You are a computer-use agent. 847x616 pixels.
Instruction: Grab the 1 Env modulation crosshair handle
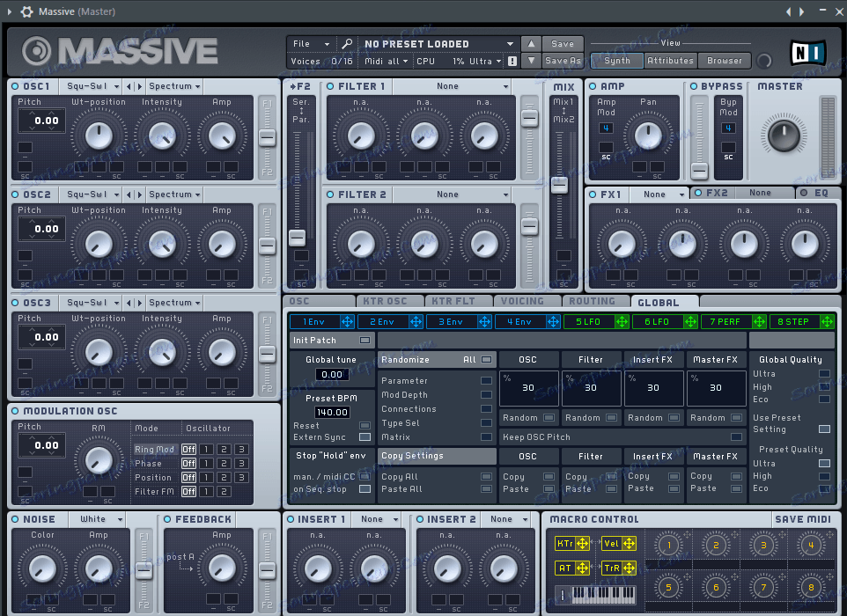click(x=347, y=322)
